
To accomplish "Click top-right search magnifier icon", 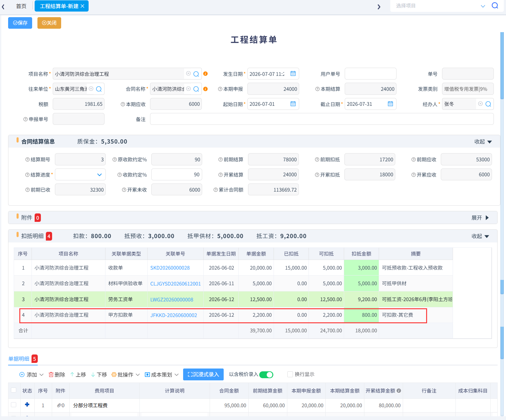I will coord(495,6).
